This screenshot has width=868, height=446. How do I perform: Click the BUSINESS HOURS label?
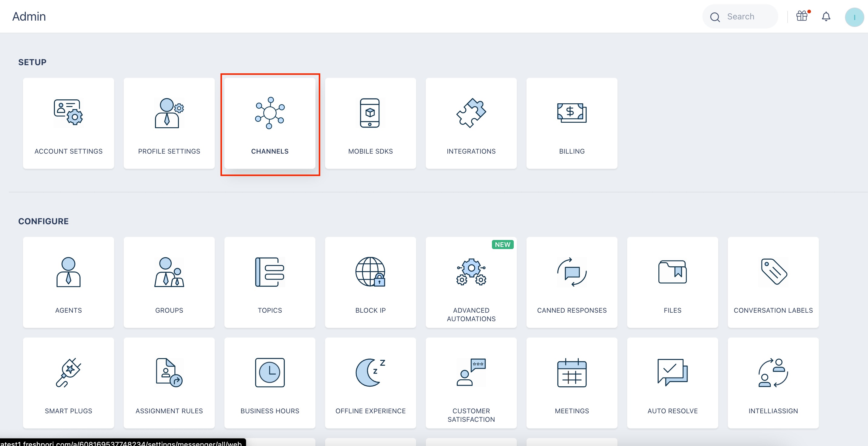coord(270,411)
